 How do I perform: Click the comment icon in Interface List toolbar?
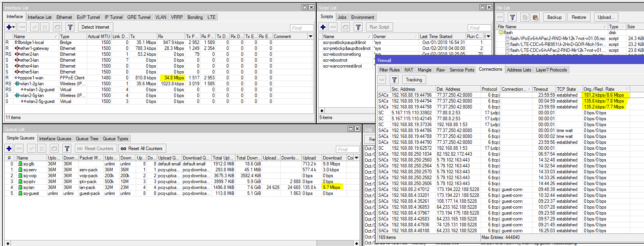click(57, 27)
